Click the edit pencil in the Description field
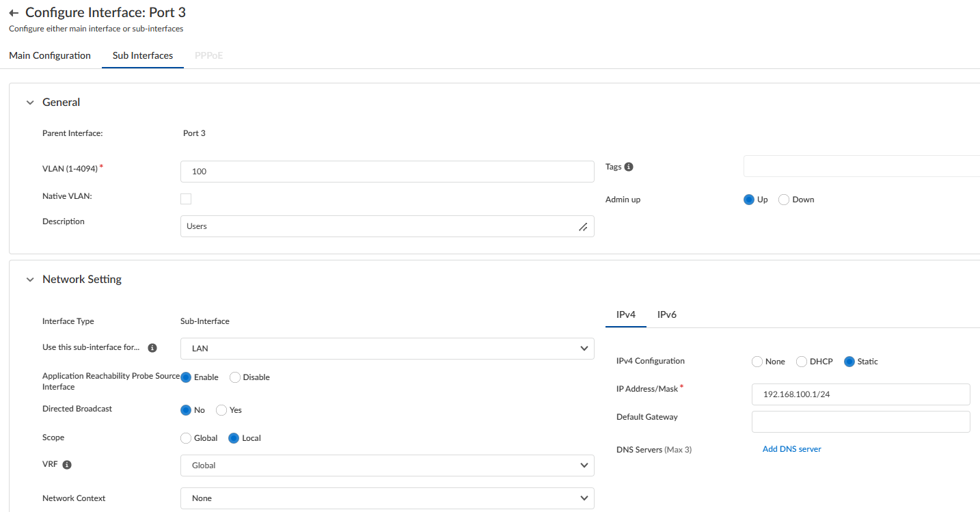The image size is (980, 512). pos(582,226)
